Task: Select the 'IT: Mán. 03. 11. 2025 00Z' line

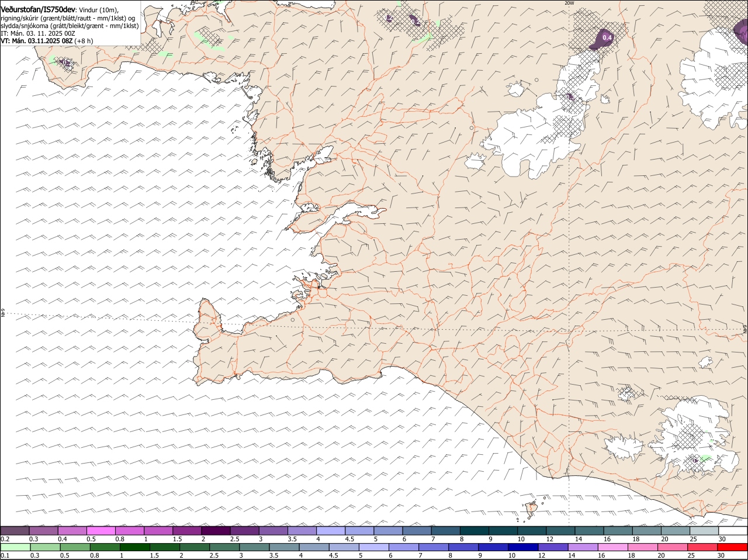Action: pos(38,34)
